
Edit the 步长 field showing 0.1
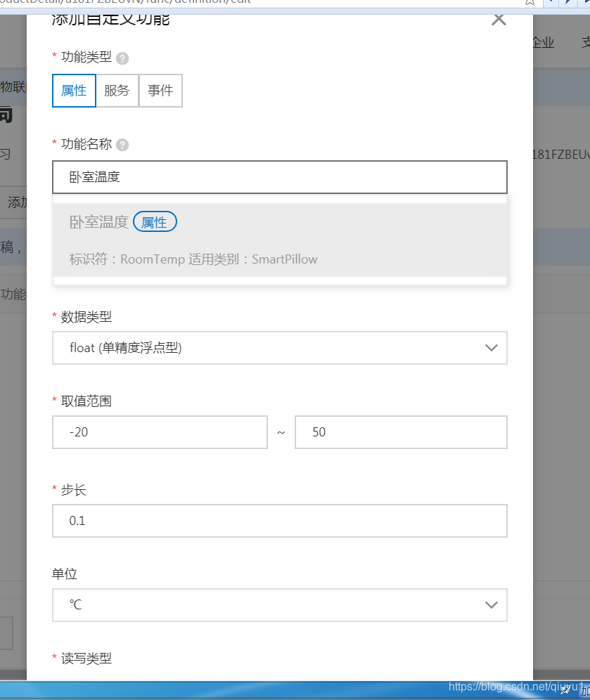280,521
